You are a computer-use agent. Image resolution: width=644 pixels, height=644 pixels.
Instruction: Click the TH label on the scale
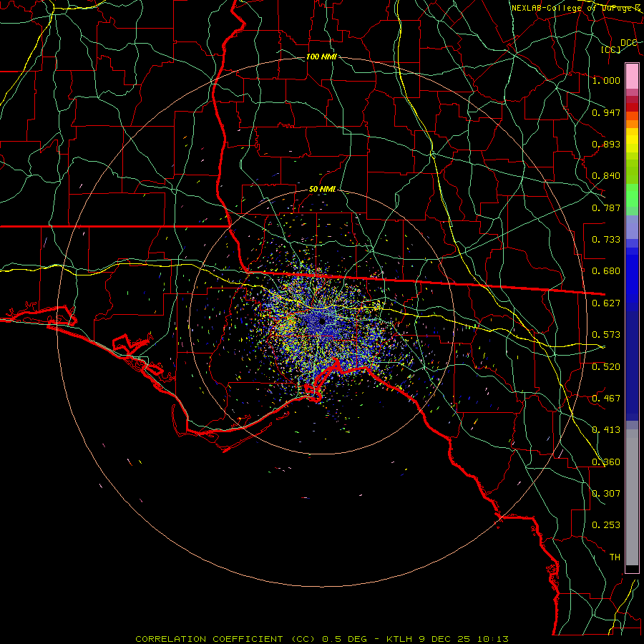pos(615,557)
